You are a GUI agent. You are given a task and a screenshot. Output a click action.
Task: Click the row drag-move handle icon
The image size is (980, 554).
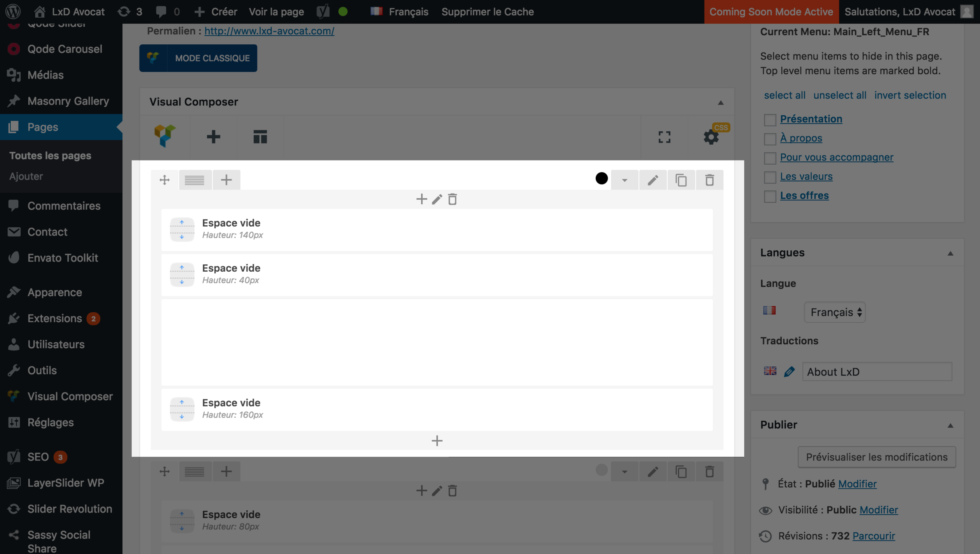pos(165,180)
